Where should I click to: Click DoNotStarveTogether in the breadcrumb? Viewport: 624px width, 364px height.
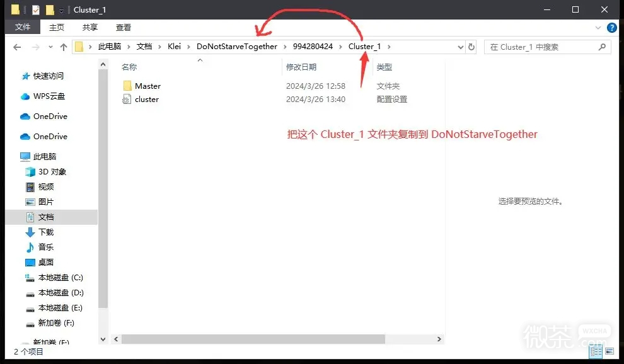[237, 47]
